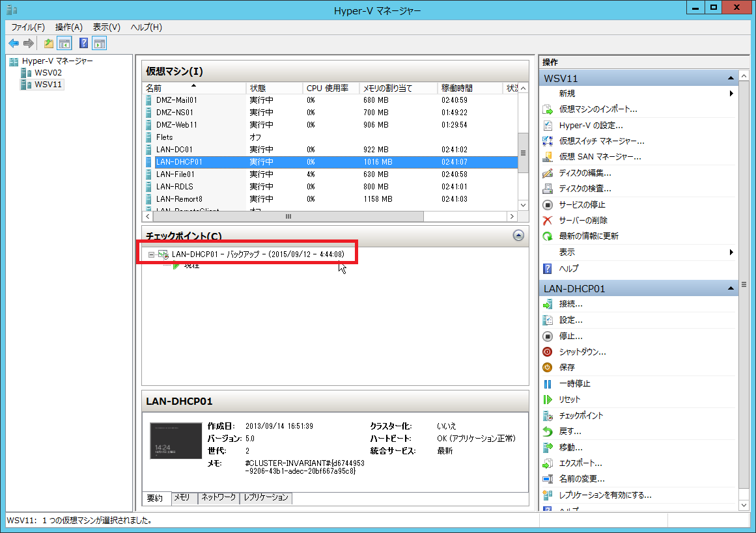
Task: Open the 操作(A) menu
Action: click(x=69, y=27)
